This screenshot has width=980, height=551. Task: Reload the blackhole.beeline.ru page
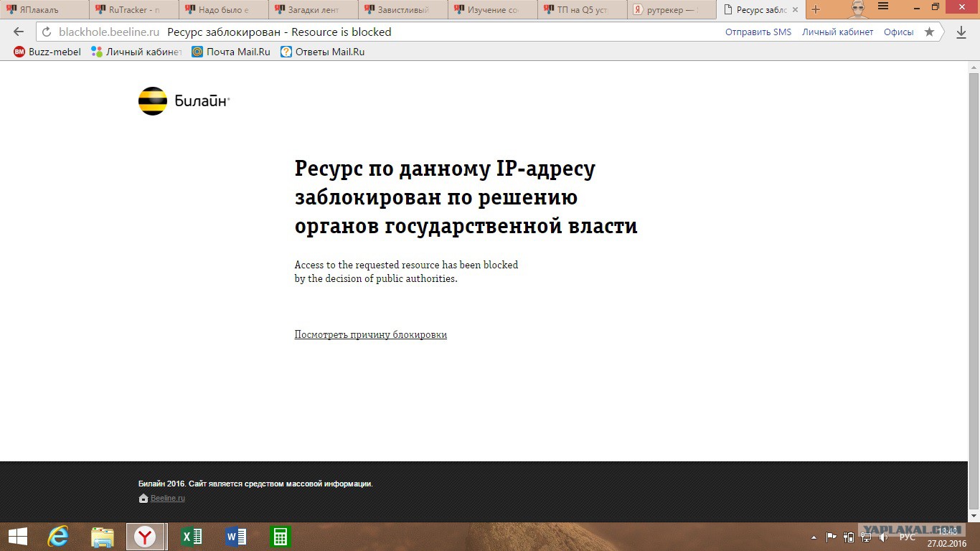(x=47, y=32)
